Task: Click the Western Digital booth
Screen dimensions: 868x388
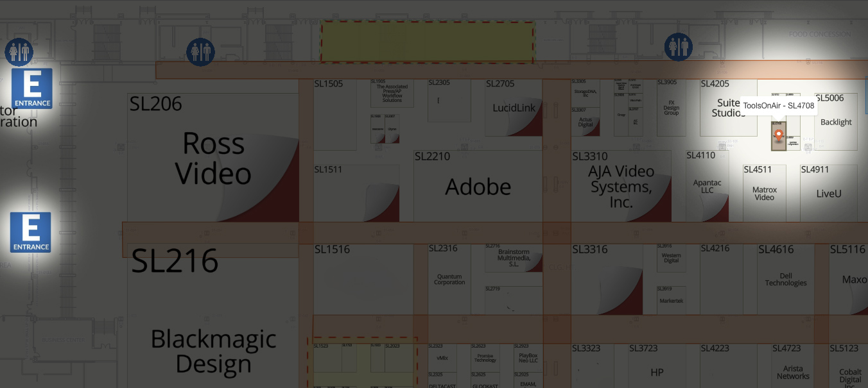Action: tap(671, 258)
